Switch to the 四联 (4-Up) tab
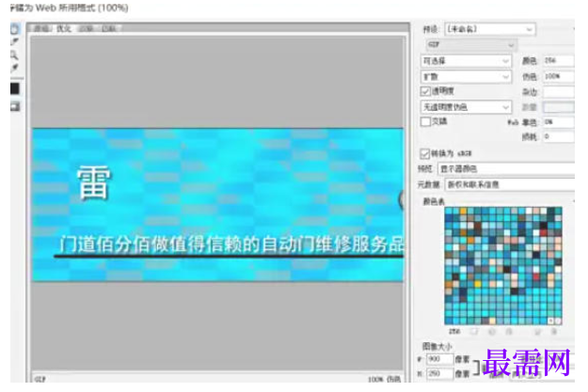The height and width of the screenshot is (392, 588). click(109, 28)
